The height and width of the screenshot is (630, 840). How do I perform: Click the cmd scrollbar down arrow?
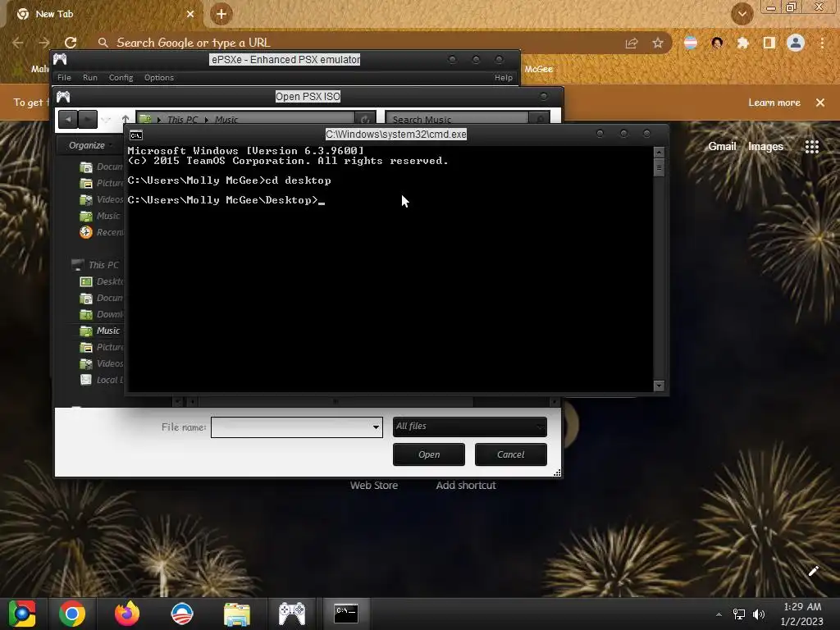659,386
